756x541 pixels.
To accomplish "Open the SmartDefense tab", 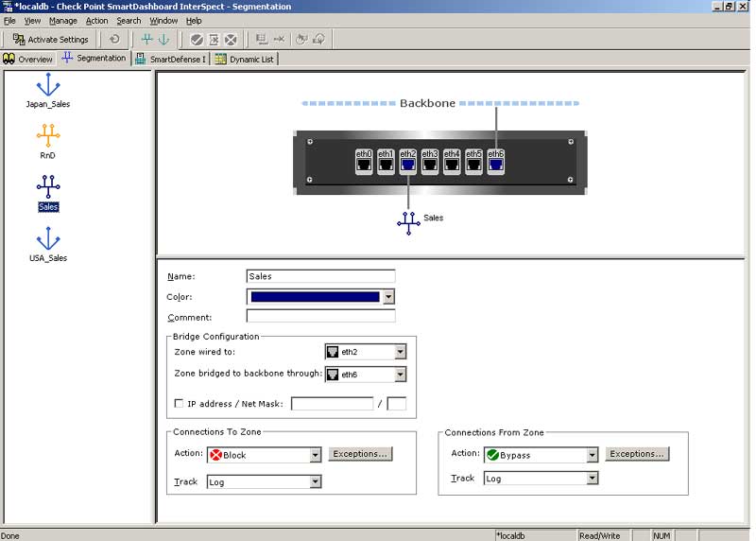I will click(x=171, y=59).
